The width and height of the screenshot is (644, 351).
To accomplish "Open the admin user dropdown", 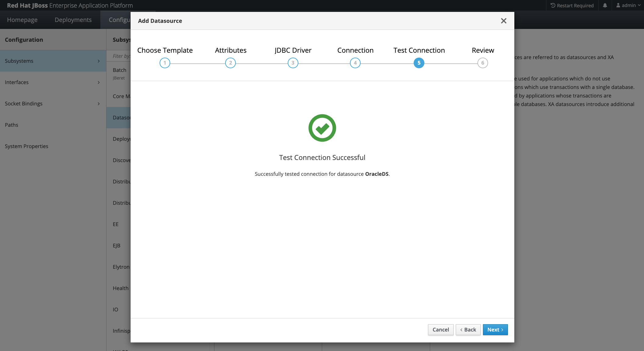I will [x=628, y=5].
